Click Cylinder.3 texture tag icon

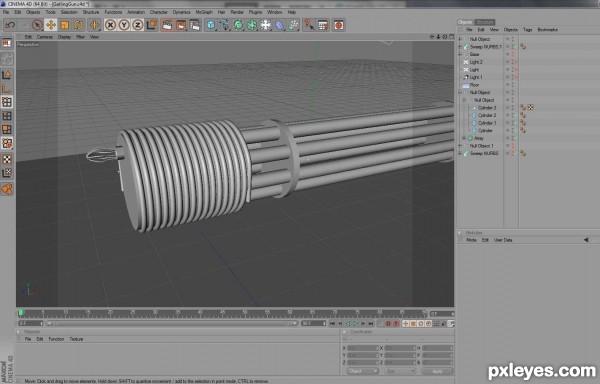530,108
